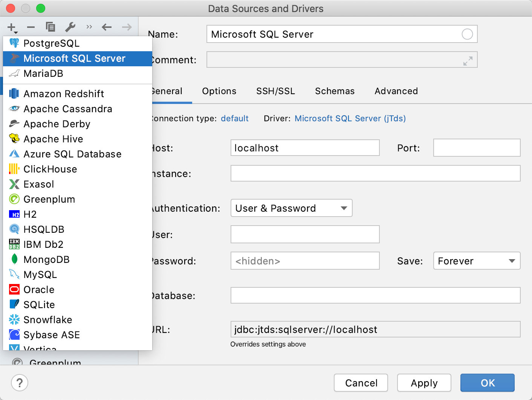Image resolution: width=532 pixels, height=400 pixels.
Task: Show more toolbar actions chevrons
Action: (x=89, y=27)
